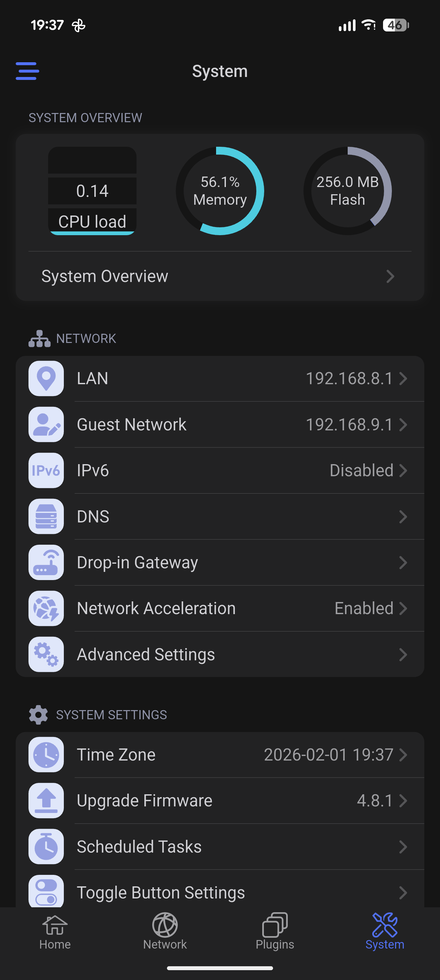This screenshot has height=980, width=440.
Task: Tap the Toggle Button Settings switch icon
Action: (x=46, y=891)
